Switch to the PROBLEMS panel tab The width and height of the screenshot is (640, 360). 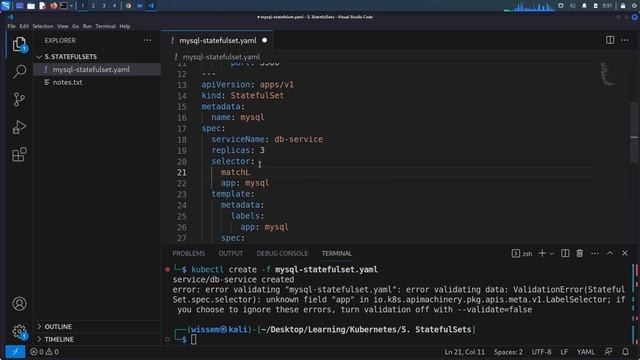pyautogui.click(x=189, y=253)
